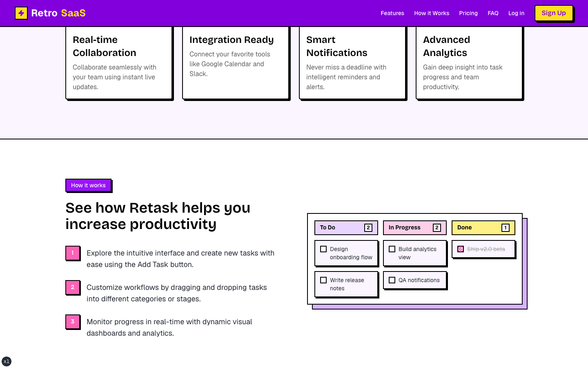The image size is (588, 368).
Task: Select the Done column header
Action: tap(483, 228)
